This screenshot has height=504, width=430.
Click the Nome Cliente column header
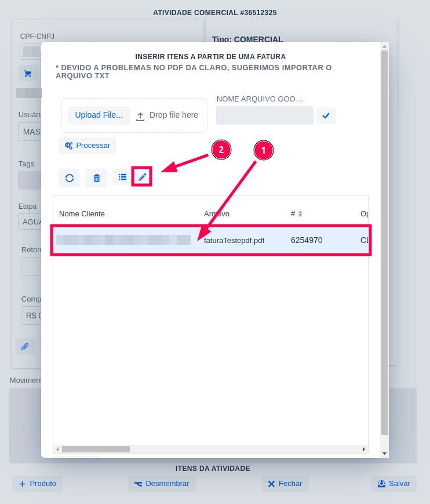[x=82, y=213]
